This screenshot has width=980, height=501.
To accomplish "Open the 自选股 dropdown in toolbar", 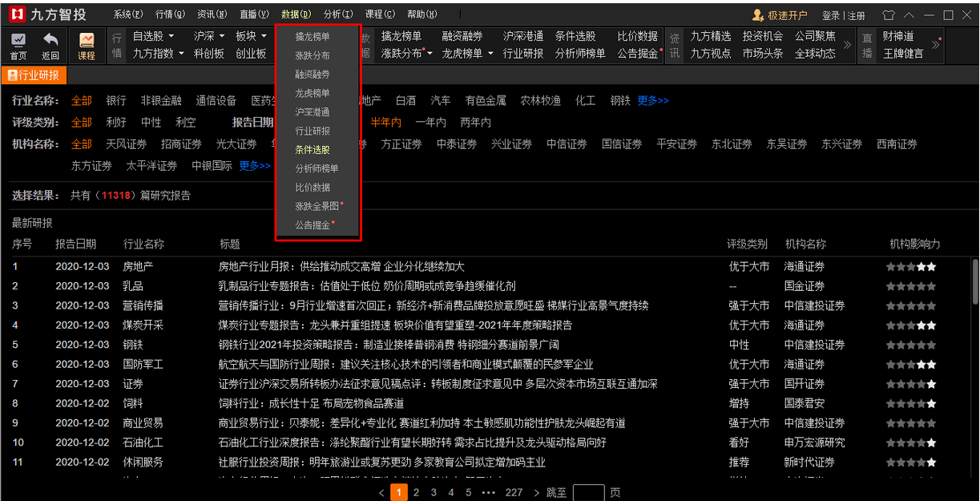I will tap(154, 36).
